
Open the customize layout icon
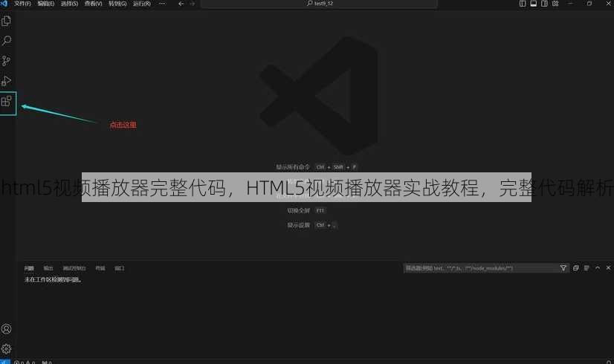[555, 4]
